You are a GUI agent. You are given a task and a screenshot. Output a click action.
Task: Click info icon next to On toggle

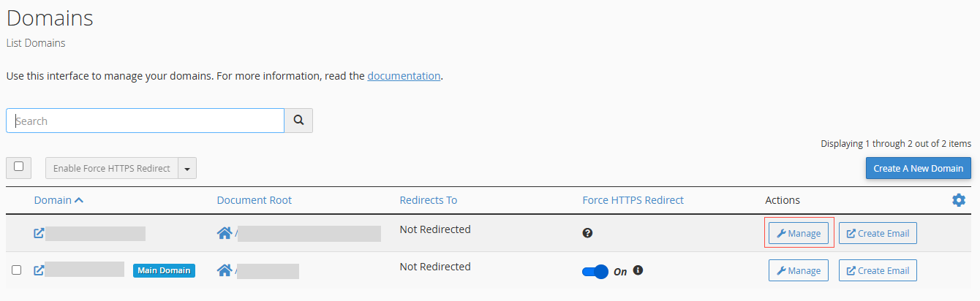[638, 270]
